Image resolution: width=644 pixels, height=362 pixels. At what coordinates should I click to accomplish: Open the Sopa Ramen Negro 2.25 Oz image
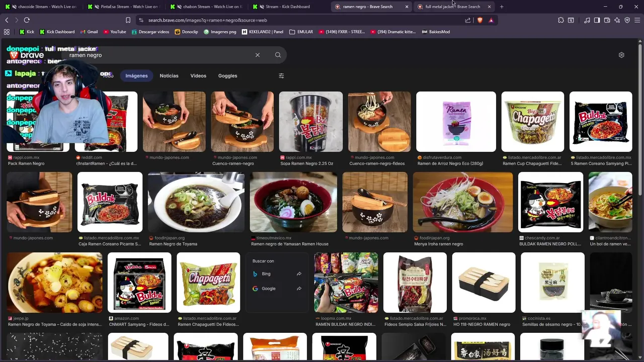click(x=311, y=122)
